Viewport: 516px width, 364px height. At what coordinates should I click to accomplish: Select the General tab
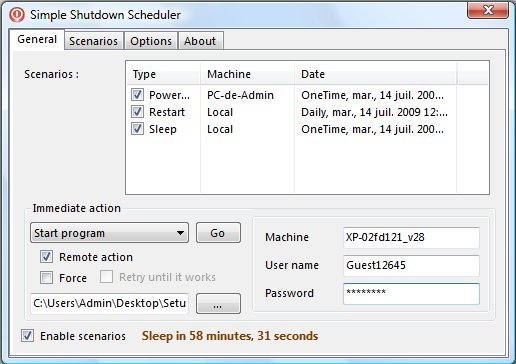37,39
